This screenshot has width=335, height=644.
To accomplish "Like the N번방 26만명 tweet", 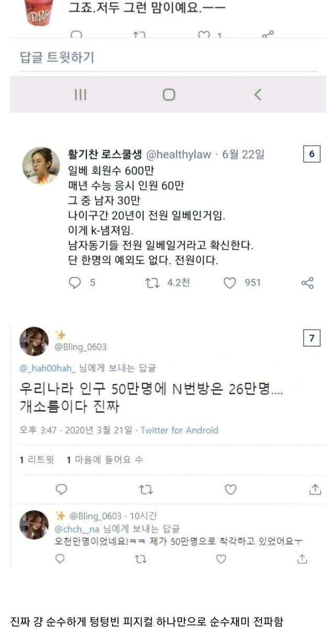I will [230, 490].
